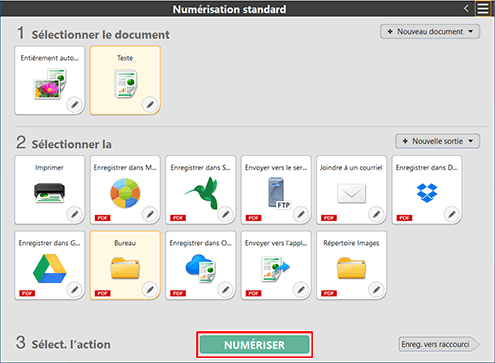Choose the Répertoire Images folder tile
The image size is (495, 363).
point(351,265)
